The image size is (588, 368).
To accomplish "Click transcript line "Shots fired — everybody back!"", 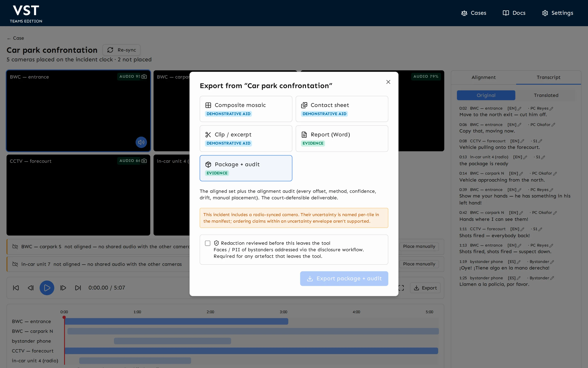I will point(494,236).
